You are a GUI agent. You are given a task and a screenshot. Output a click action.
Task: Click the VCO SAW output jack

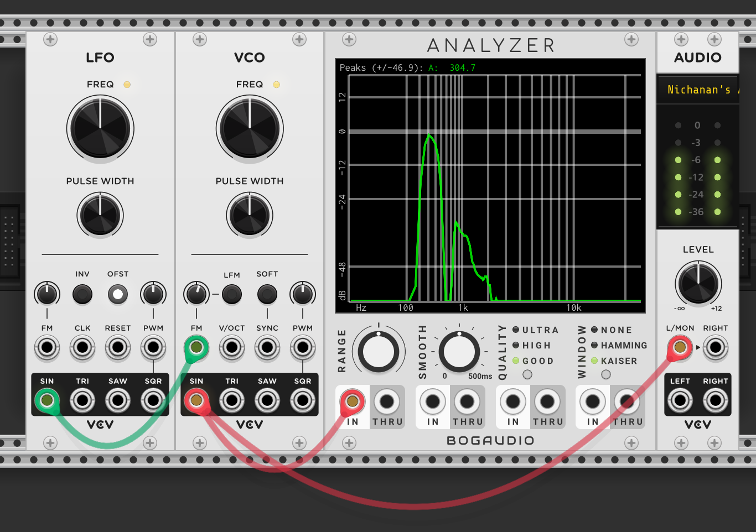(x=267, y=400)
